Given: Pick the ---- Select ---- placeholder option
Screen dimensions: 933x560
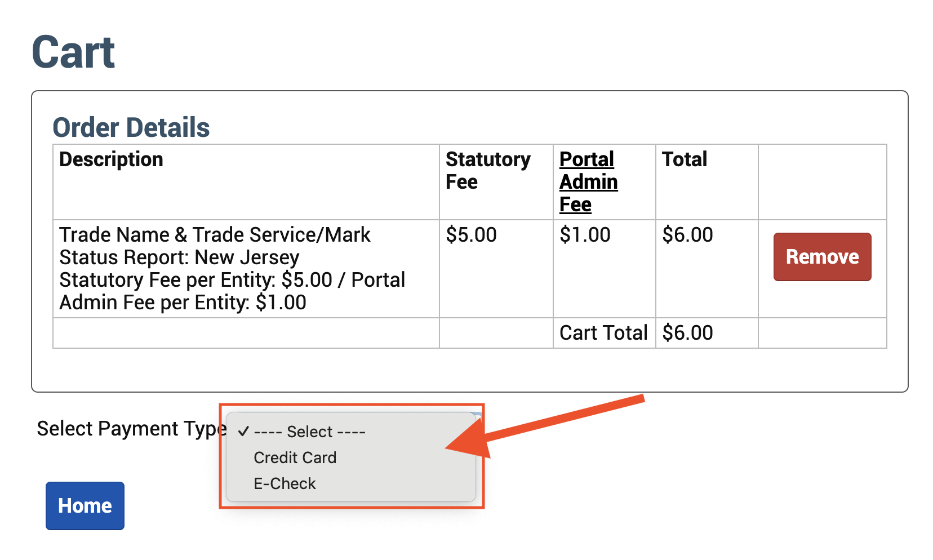Looking at the screenshot, I should [x=309, y=432].
